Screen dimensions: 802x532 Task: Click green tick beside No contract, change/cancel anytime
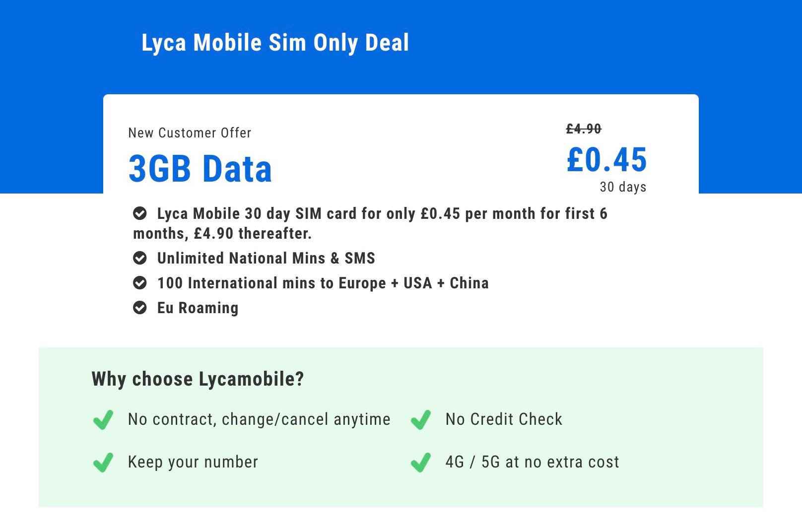coord(103,420)
